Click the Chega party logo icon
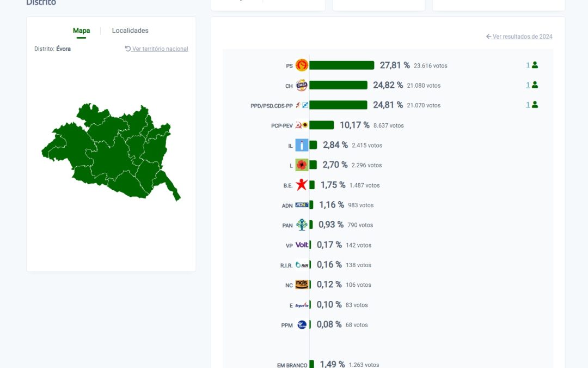 tap(302, 86)
